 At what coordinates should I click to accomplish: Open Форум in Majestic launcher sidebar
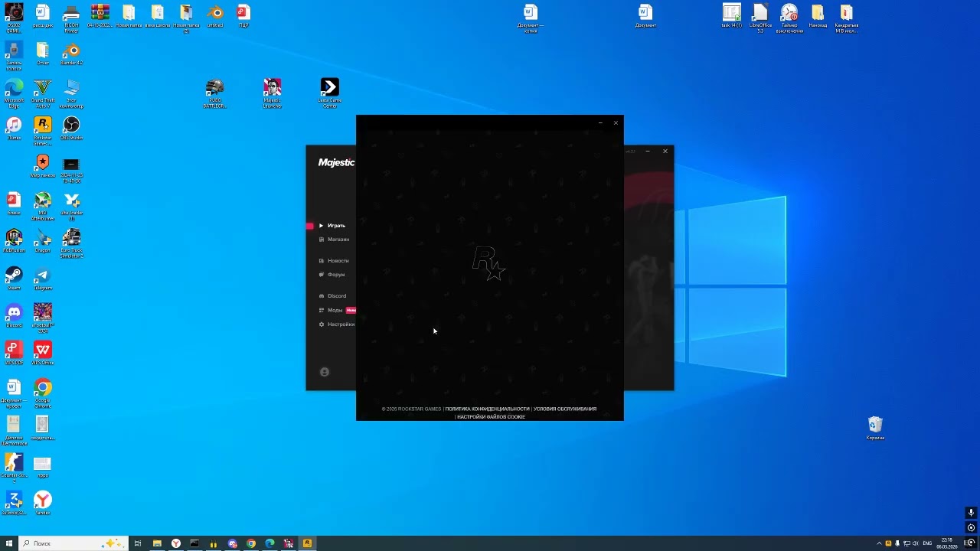(x=332, y=275)
